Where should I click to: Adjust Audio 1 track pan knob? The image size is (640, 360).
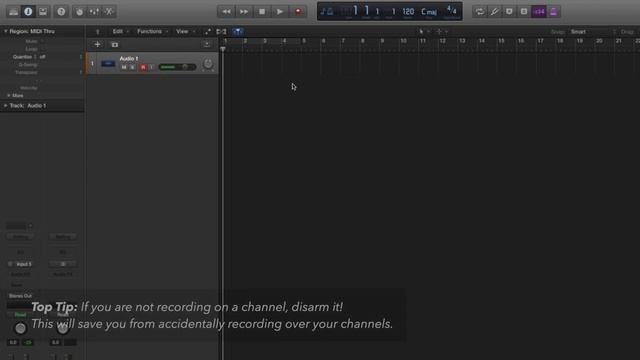click(x=208, y=64)
